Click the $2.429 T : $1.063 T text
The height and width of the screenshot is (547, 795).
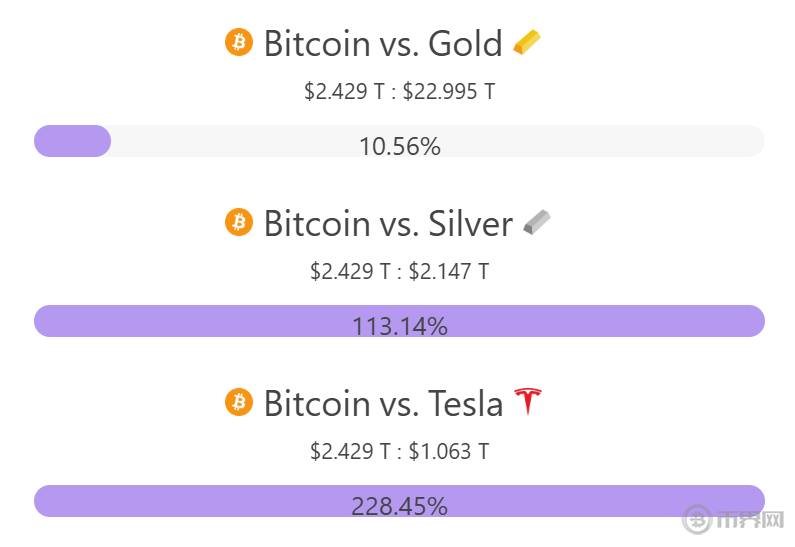(x=400, y=451)
